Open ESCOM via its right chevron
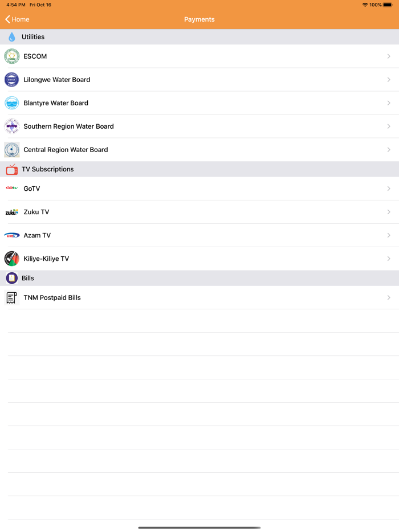Viewport: 399px width, 532px height. (389, 56)
